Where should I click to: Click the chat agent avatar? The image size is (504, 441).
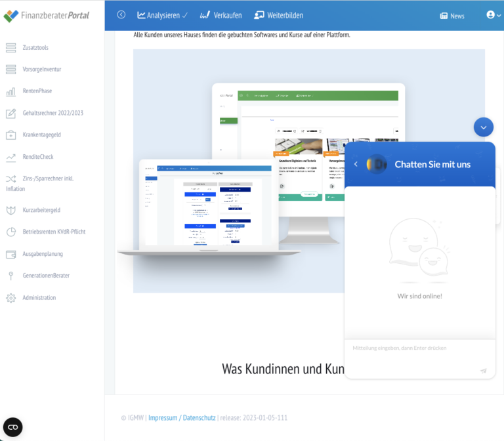[377, 164]
